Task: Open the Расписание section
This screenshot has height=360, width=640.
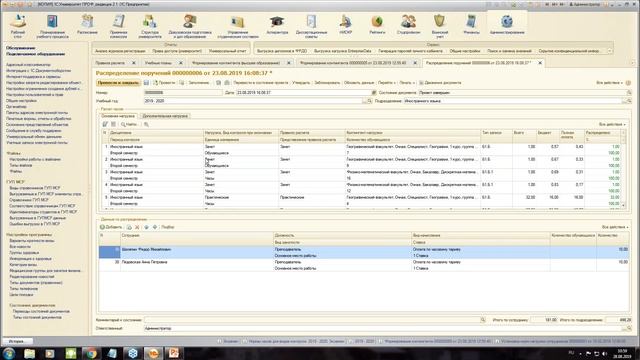Action: (87, 24)
